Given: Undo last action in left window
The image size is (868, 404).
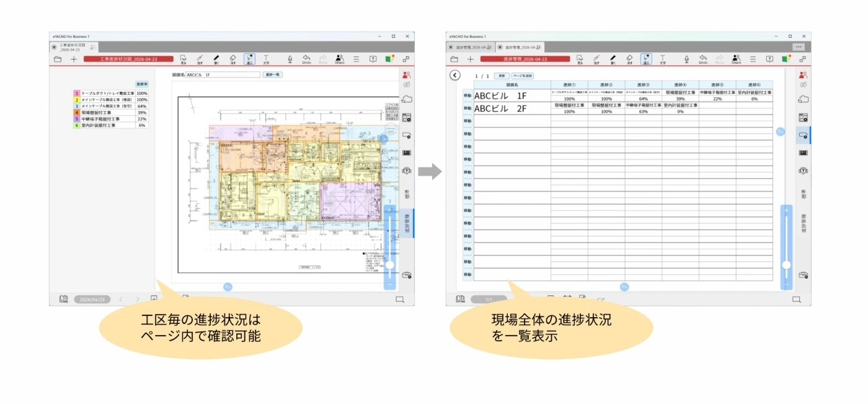Looking at the screenshot, I should tap(306, 59).
